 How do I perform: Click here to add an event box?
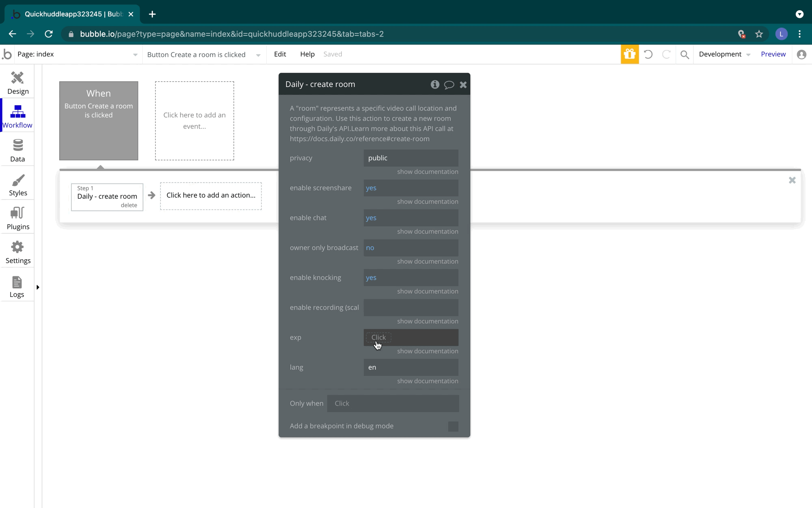pos(194,121)
